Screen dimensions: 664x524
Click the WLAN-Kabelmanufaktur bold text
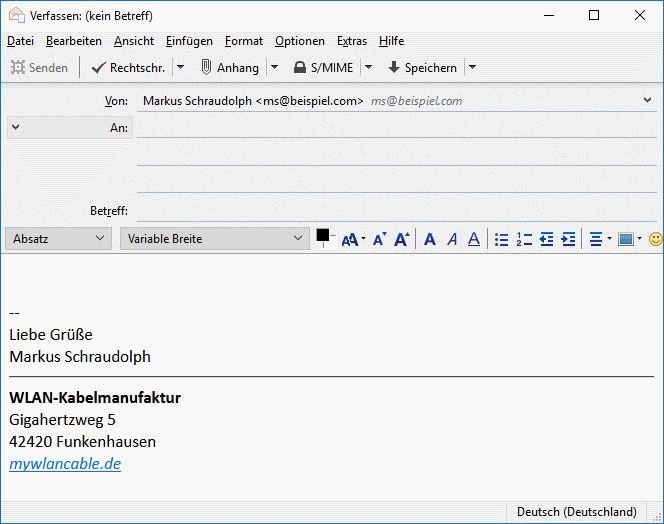click(x=95, y=398)
